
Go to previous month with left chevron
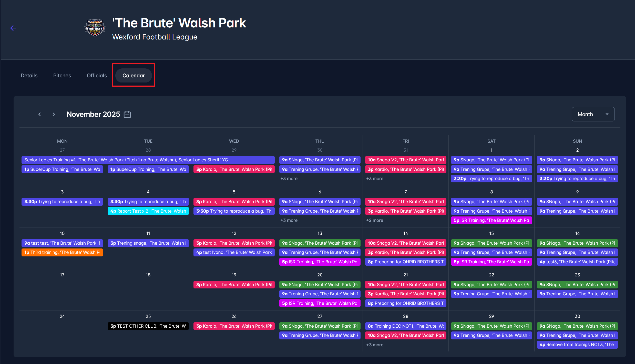pos(39,114)
